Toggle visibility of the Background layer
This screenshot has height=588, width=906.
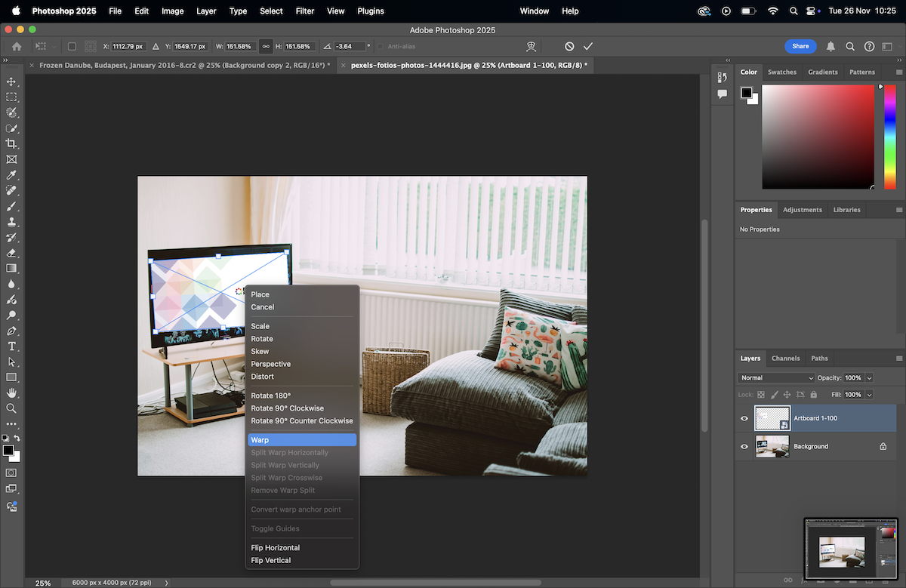click(744, 446)
